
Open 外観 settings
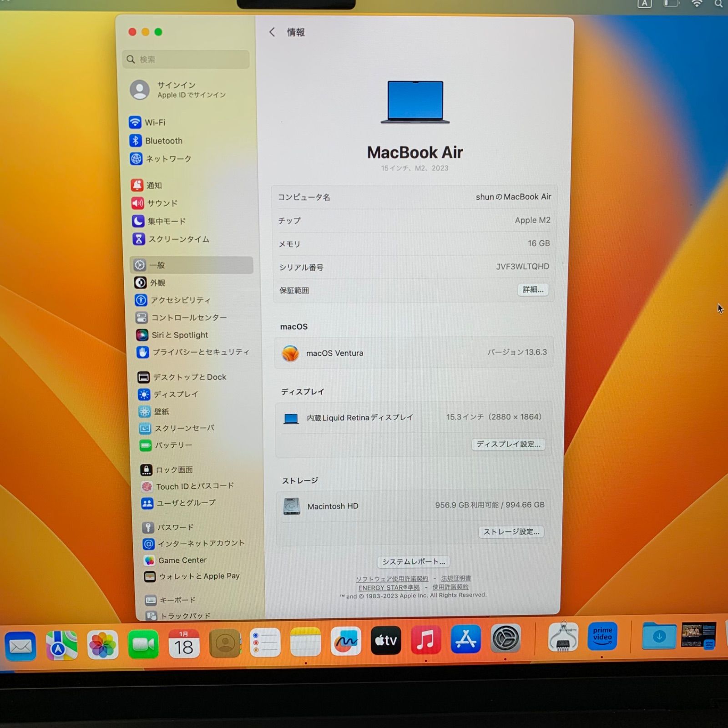pyautogui.click(x=150, y=283)
